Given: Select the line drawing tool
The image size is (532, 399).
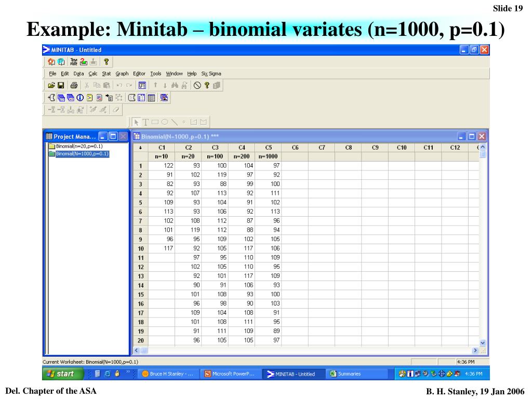Looking at the screenshot, I should [175, 122].
